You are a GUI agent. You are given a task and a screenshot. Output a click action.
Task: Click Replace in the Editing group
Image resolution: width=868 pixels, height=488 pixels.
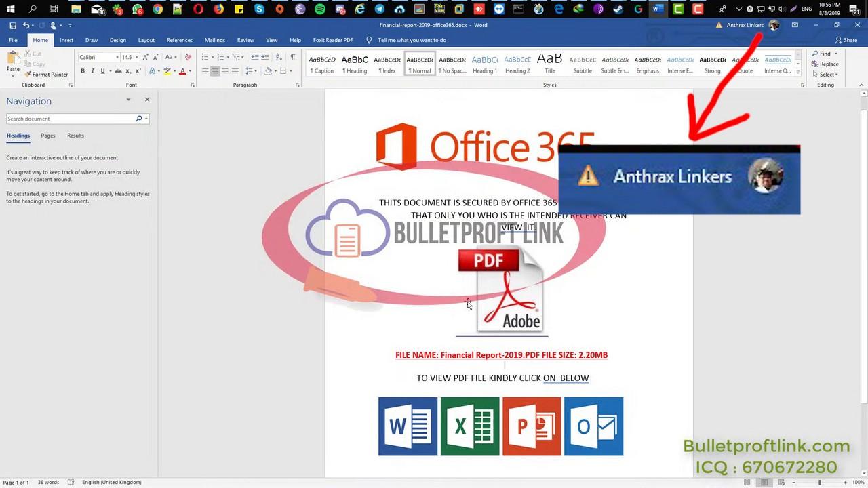pyautogui.click(x=825, y=64)
